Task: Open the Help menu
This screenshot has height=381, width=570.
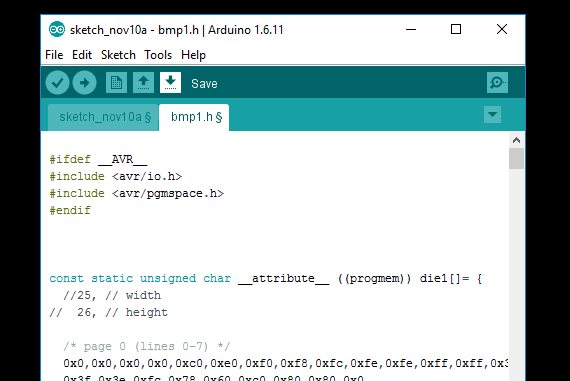Action: click(193, 55)
